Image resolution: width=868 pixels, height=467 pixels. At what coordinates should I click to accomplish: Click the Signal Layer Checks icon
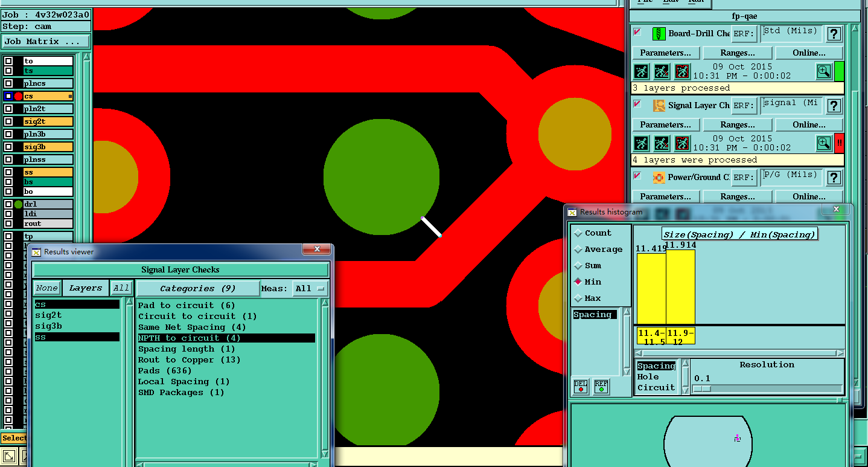[x=659, y=106]
